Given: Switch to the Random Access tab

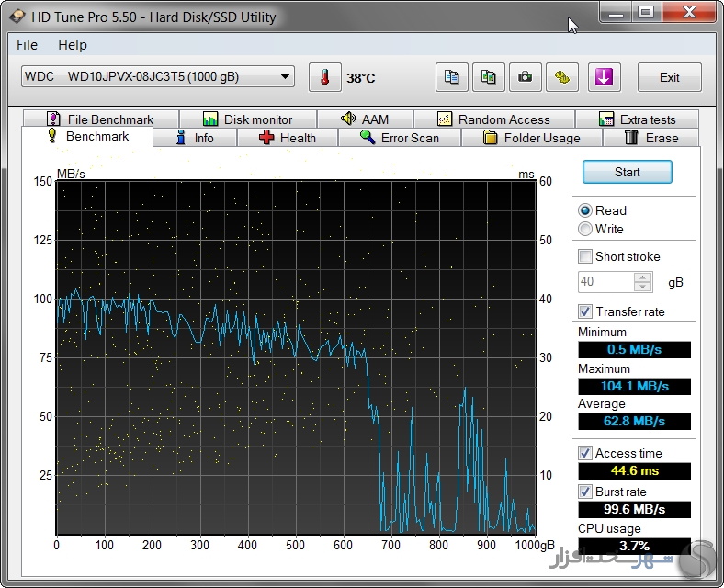Looking at the screenshot, I should point(493,119).
